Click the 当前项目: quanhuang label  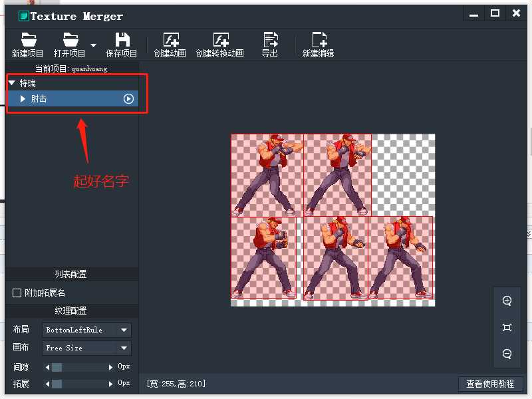pos(71,68)
